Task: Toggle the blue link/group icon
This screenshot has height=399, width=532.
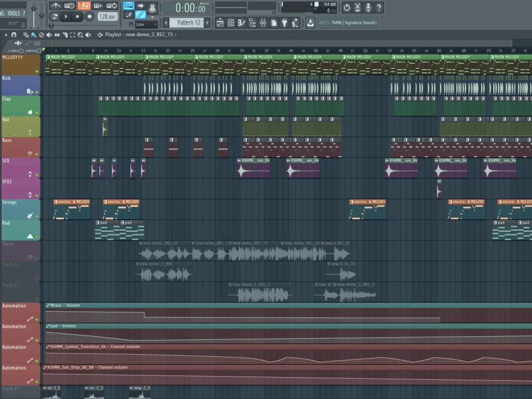Action: click(x=140, y=14)
